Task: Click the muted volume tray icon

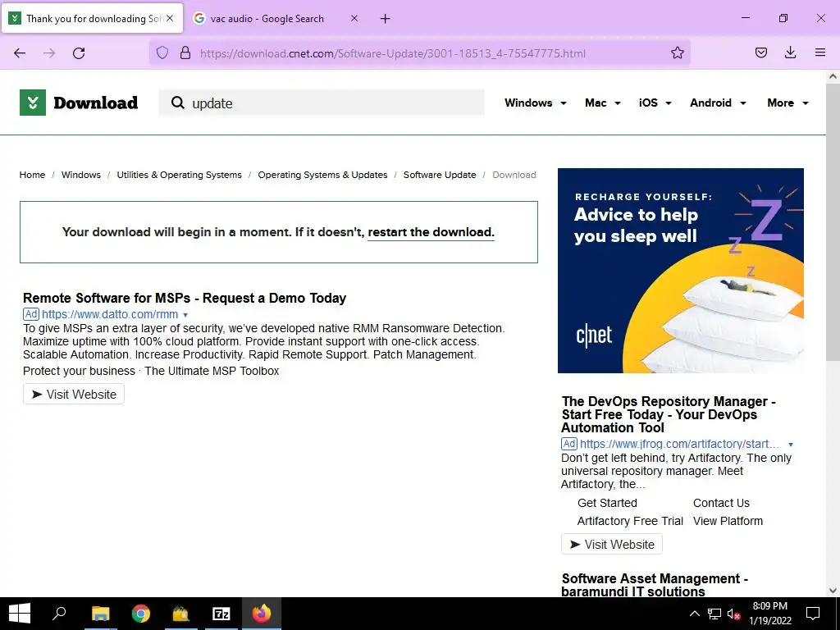Action: (734, 614)
